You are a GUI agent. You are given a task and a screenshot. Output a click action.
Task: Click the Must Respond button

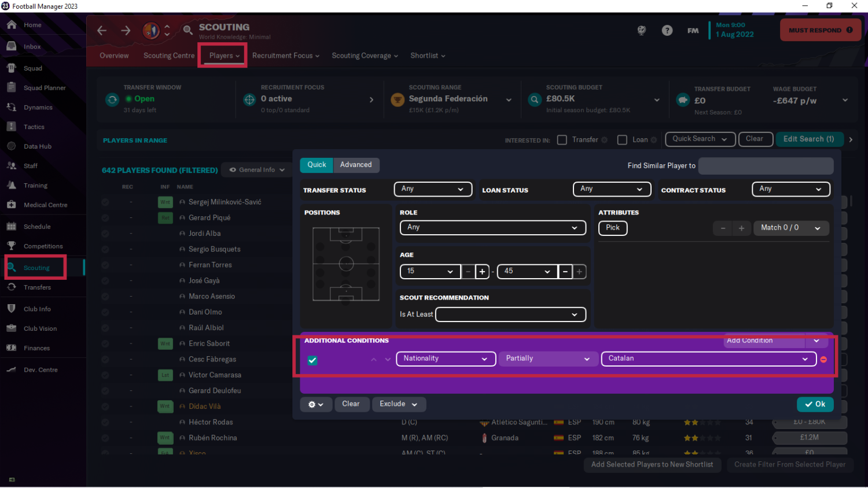click(820, 30)
